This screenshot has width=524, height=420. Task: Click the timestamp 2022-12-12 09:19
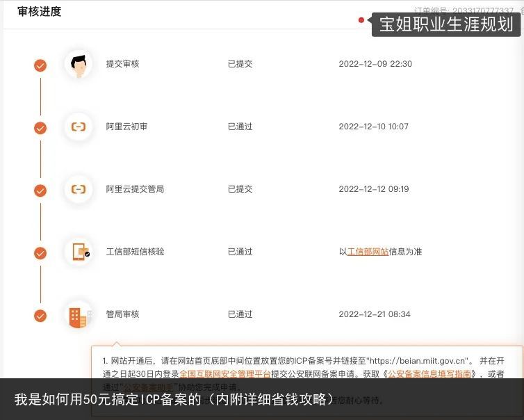[374, 189]
